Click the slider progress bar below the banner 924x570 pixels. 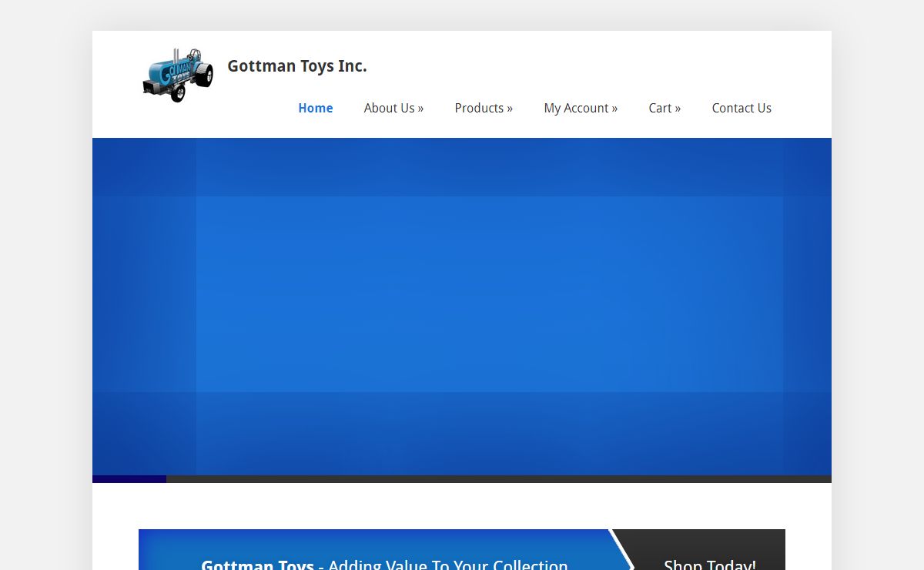462,479
